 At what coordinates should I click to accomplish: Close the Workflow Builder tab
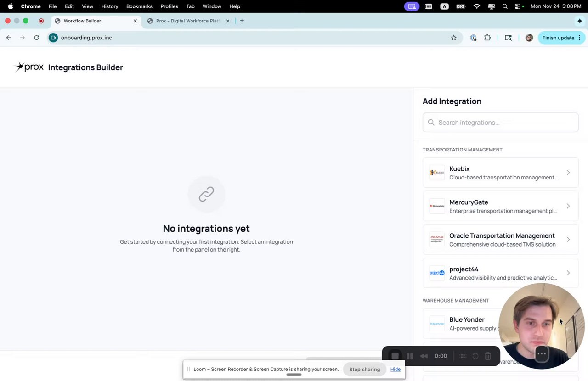point(135,21)
